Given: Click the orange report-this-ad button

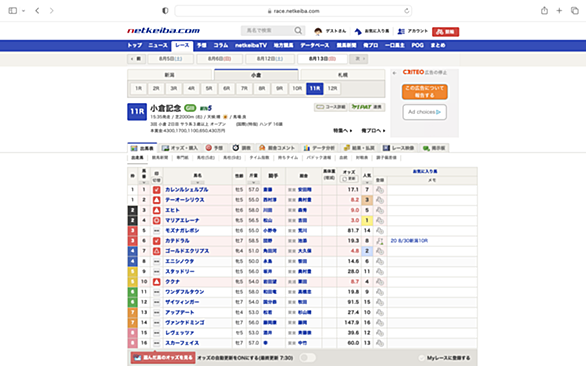Looking at the screenshot, I should (x=425, y=92).
